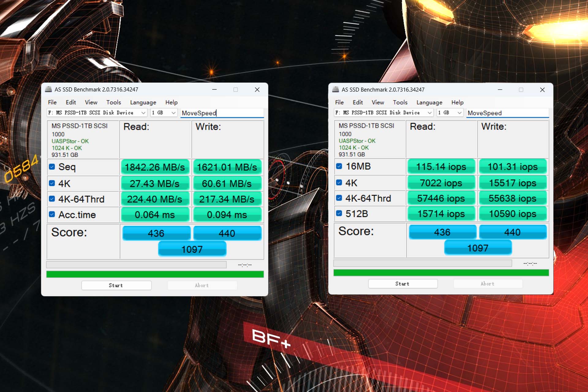The width and height of the screenshot is (588, 392).
Task: Toggle the Acc.time checkbox
Action: coord(52,214)
